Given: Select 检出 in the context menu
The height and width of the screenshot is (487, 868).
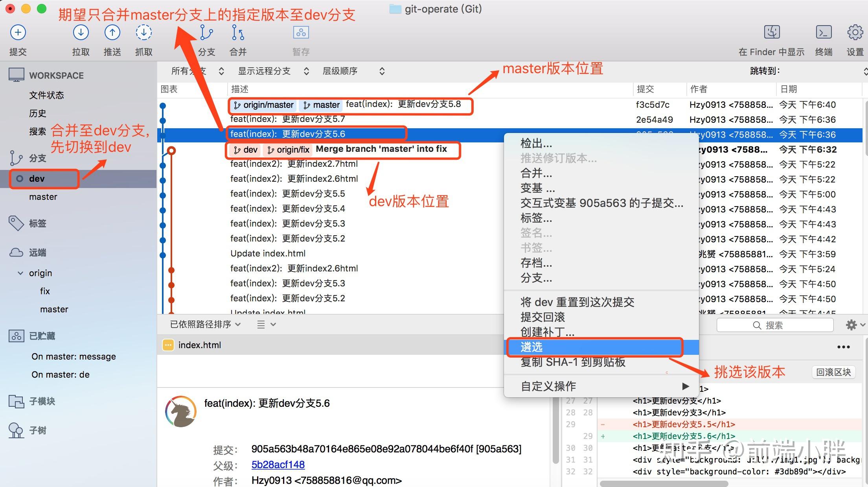Looking at the screenshot, I should coord(536,144).
